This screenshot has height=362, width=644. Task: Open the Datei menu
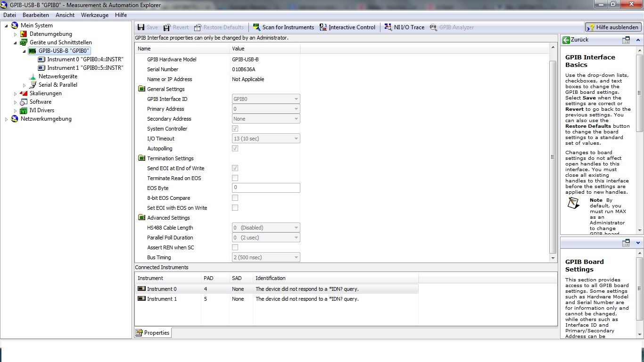(9, 15)
